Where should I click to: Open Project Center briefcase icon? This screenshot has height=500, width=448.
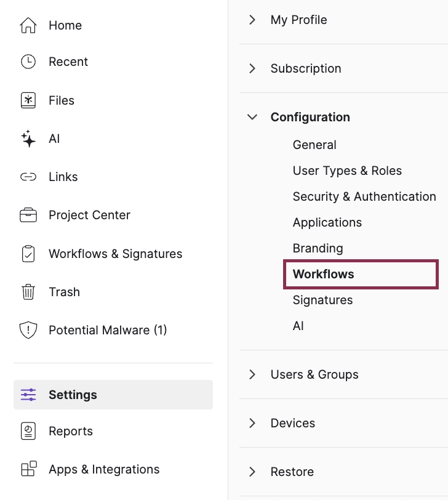click(28, 215)
